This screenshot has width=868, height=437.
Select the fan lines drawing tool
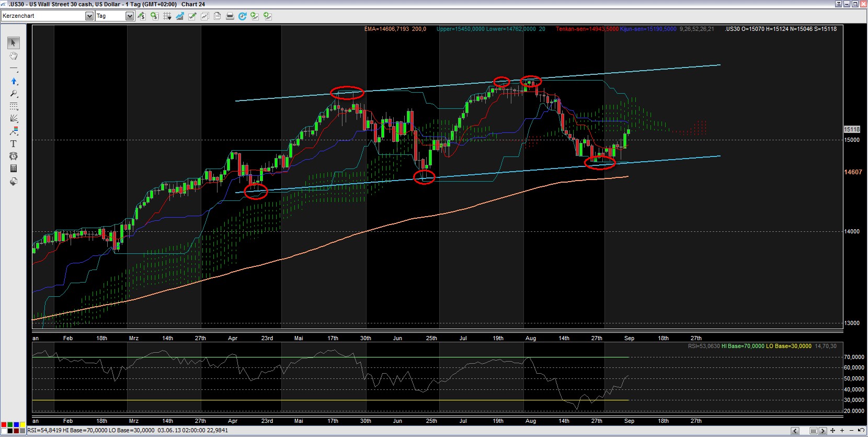pos(14,118)
